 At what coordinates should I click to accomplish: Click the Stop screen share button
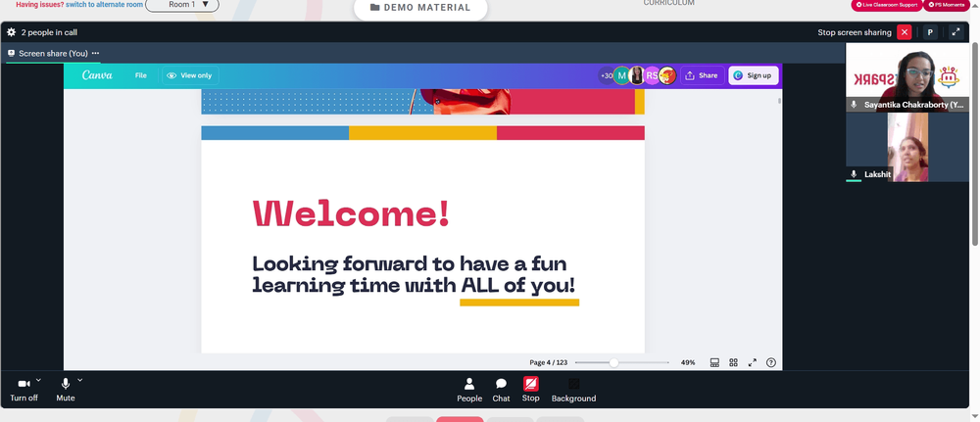pyautogui.click(x=530, y=390)
